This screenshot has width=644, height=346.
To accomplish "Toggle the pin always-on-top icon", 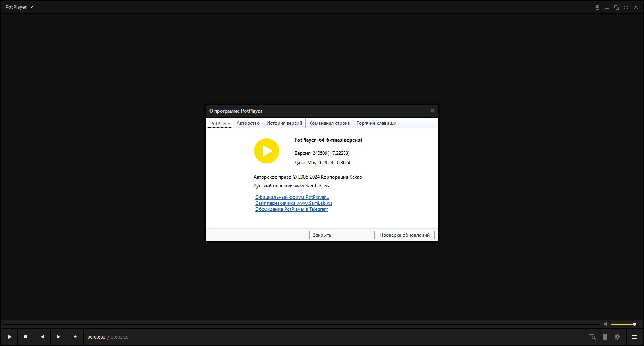I will (x=597, y=7).
